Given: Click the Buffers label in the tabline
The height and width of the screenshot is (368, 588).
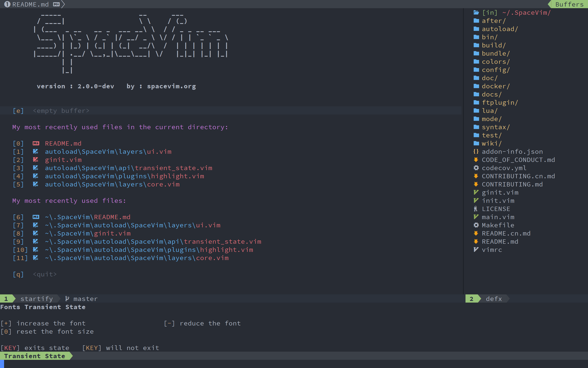Looking at the screenshot, I should pos(569,4).
